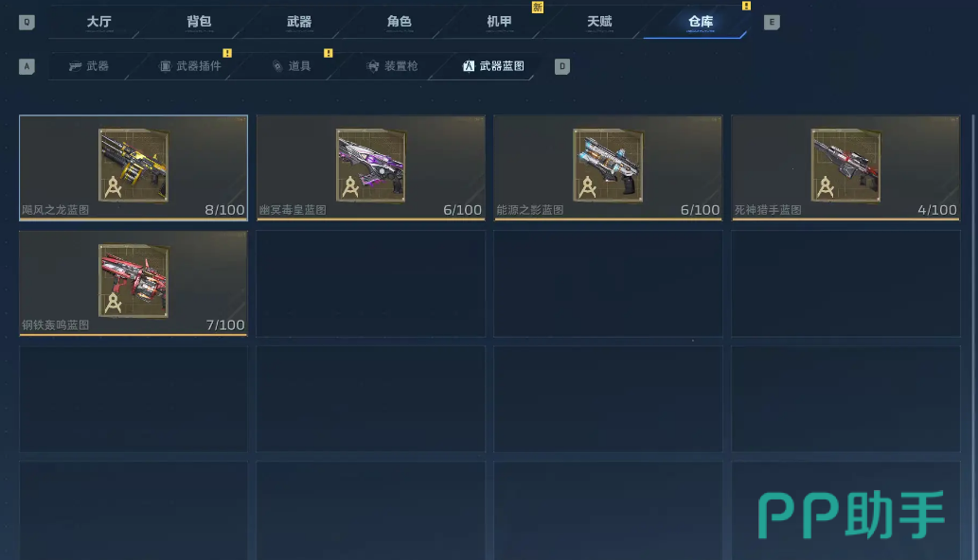The width and height of the screenshot is (978, 560).
Task: Open the 大厅 tab
Action: coord(99,22)
